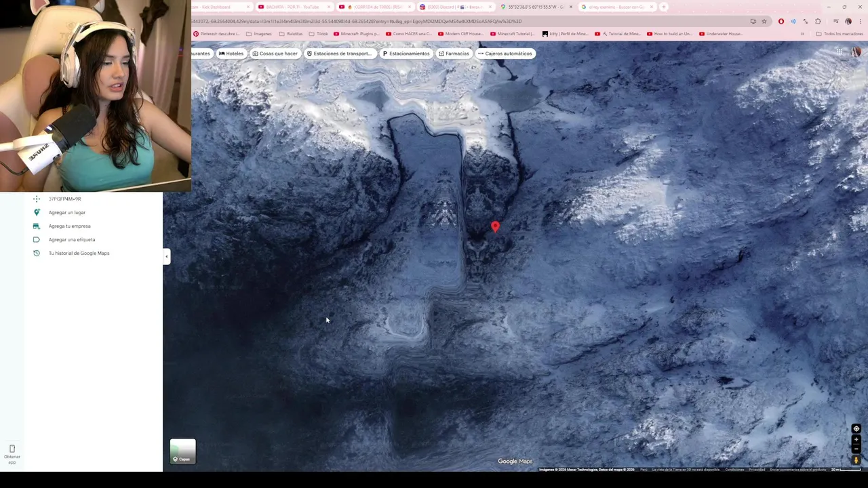This screenshot has height=488, width=868.
Task: Open the Google account avatar
Action: 856,52
